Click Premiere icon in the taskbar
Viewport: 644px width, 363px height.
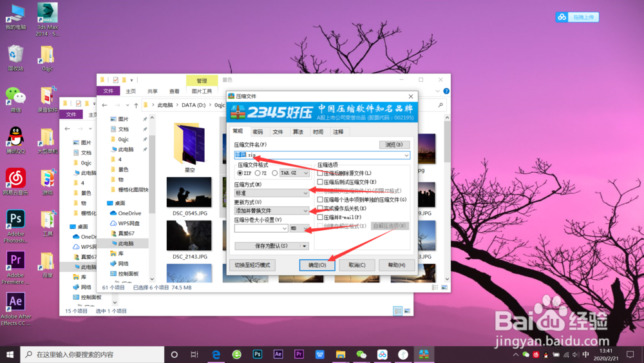coord(299,355)
